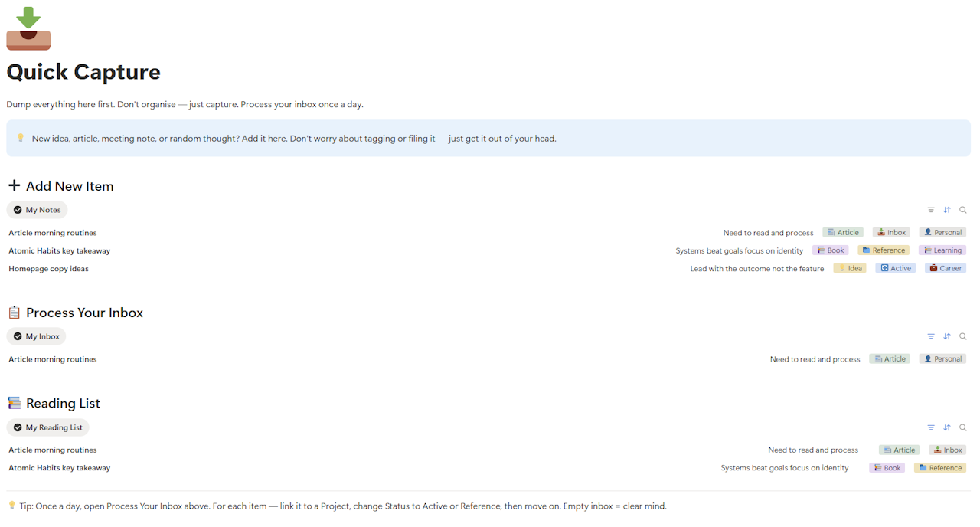Image resolution: width=980 pixels, height=527 pixels.
Task: Open Article morning routines in My Notes
Action: (x=53, y=233)
